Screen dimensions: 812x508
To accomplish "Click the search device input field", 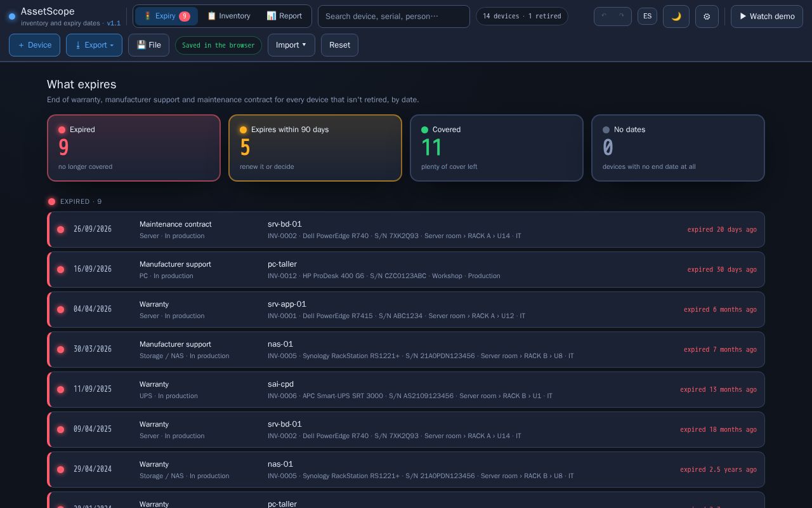I will coord(394,17).
